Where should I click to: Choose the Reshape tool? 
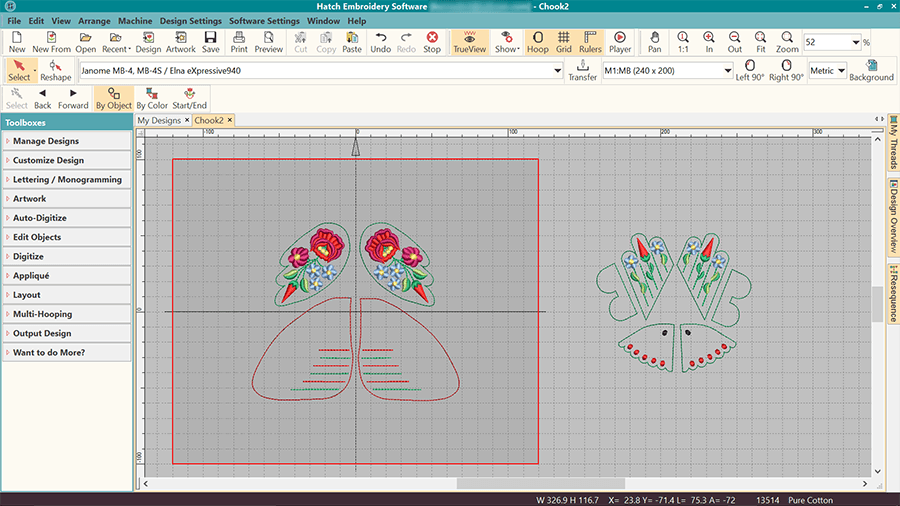point(56,71)
